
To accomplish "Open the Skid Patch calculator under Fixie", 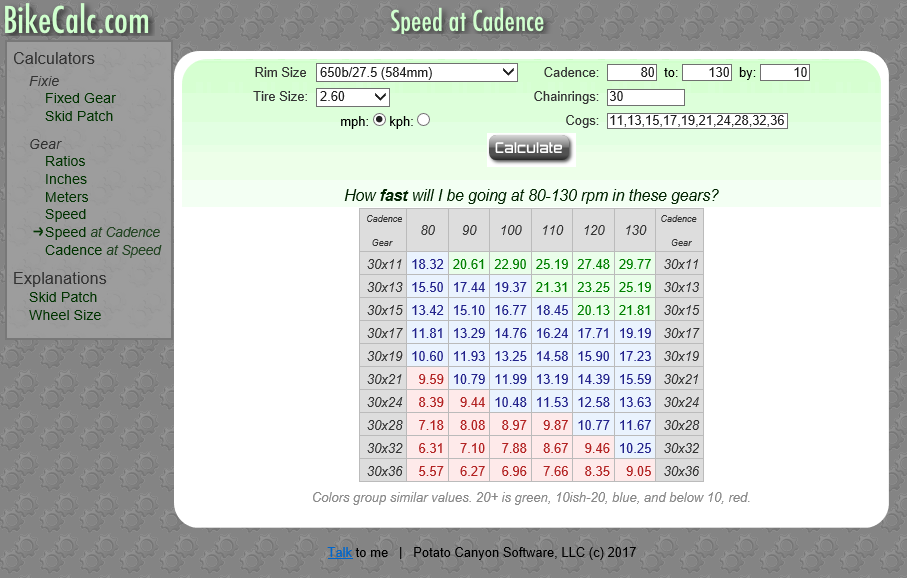I will (79, 116).
